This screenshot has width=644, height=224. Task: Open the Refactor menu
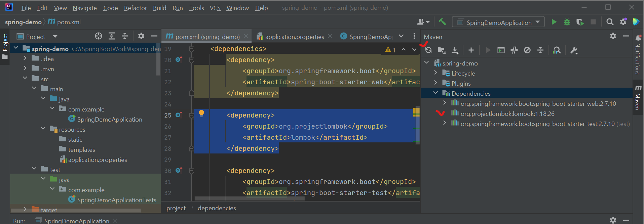pos(135,8)
